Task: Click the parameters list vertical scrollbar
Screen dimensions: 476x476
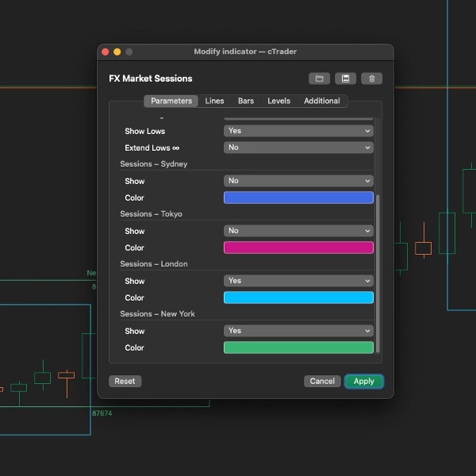Action: point(378,274)
